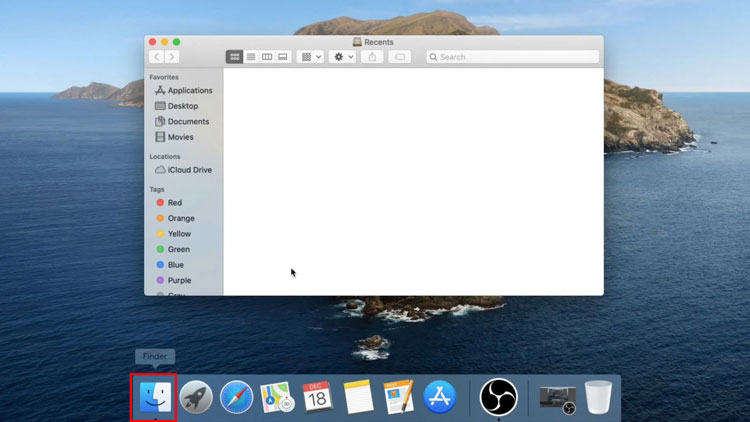The height and width of the screenshot is (422, 750).
Task: Click the Locations section header
Action: tap(165, 156)
